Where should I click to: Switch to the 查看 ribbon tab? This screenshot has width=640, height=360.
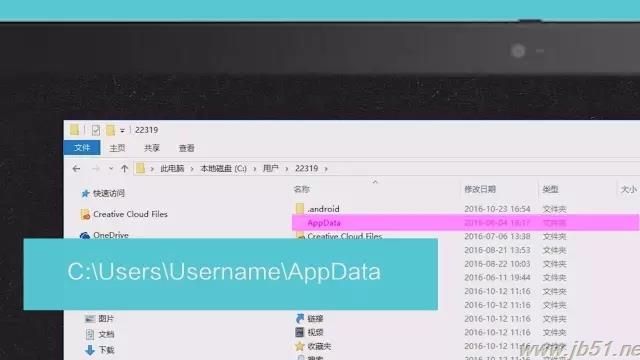pos(187,148)
